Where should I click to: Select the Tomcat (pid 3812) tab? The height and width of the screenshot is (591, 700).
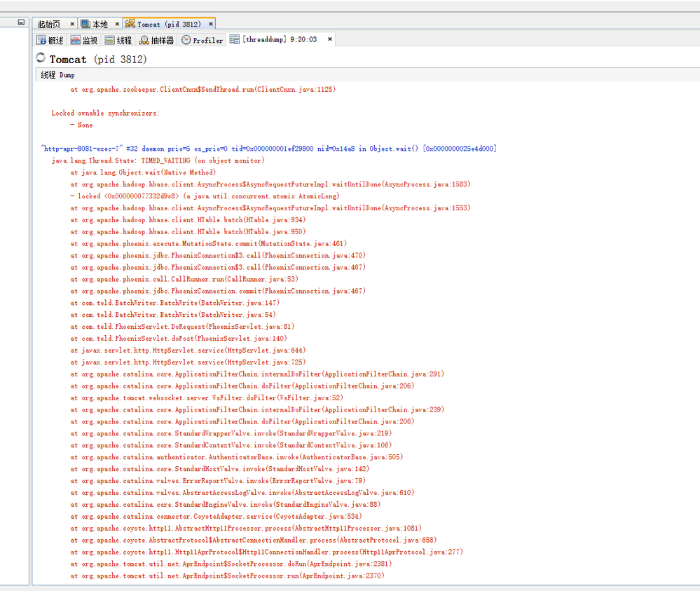pyautogui.click(x=169, y=24)
